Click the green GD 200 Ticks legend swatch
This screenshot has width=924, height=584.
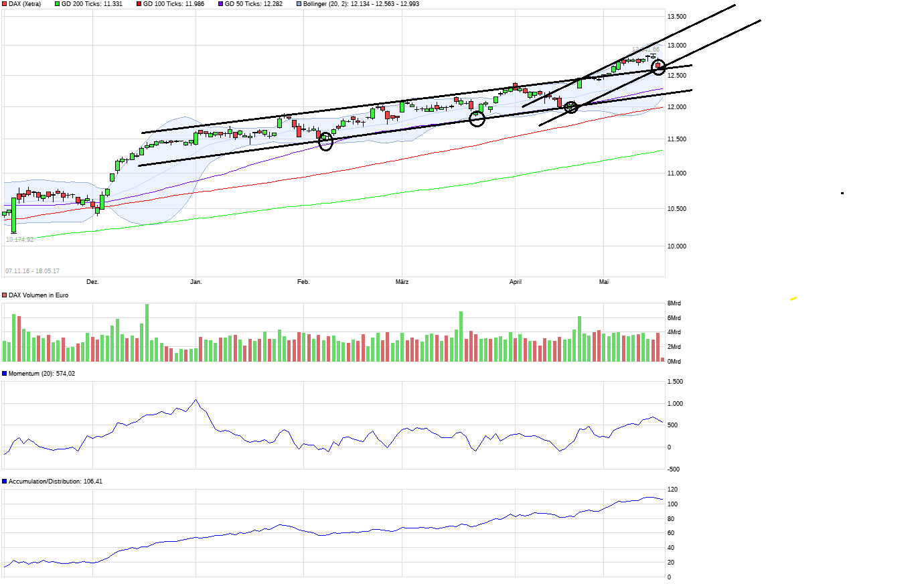tap(58, 4)
